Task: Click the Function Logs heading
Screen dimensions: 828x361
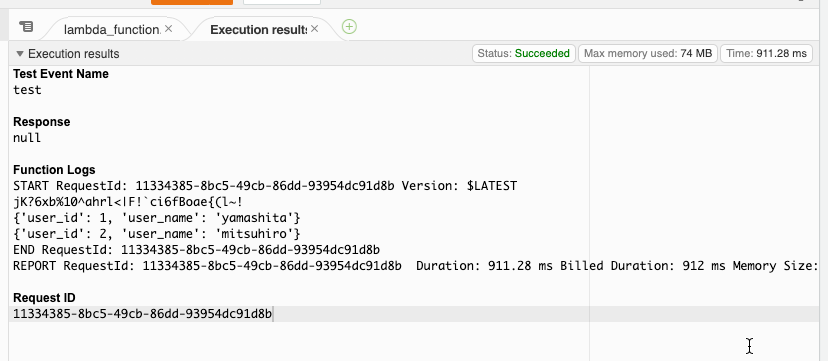Action: (x=54, y=170)
